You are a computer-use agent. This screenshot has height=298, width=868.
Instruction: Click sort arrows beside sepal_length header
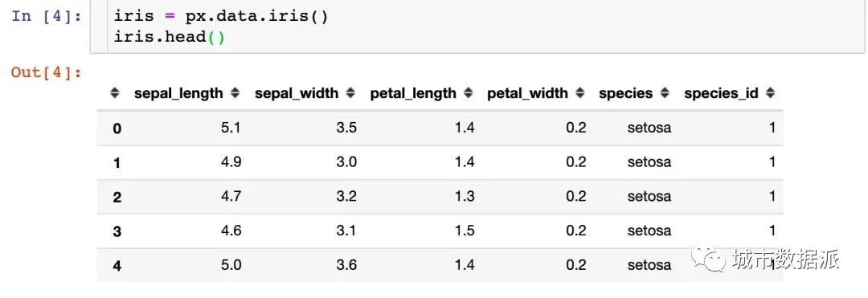point(235,93)
